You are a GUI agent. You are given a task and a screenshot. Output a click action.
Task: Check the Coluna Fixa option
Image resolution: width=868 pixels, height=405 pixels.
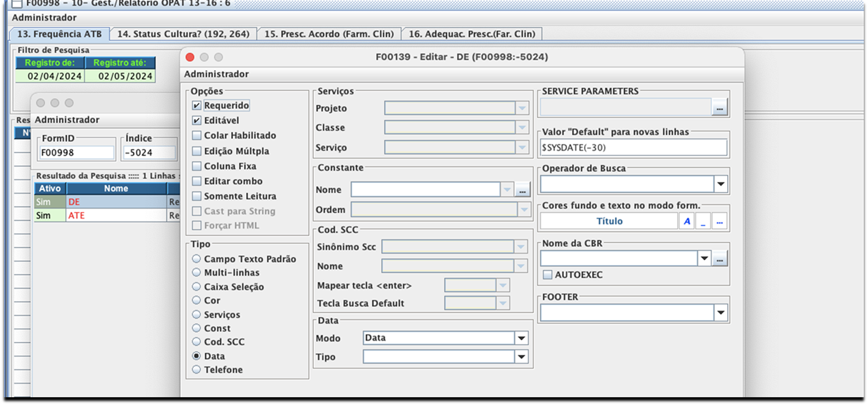[x=197, y=166]
